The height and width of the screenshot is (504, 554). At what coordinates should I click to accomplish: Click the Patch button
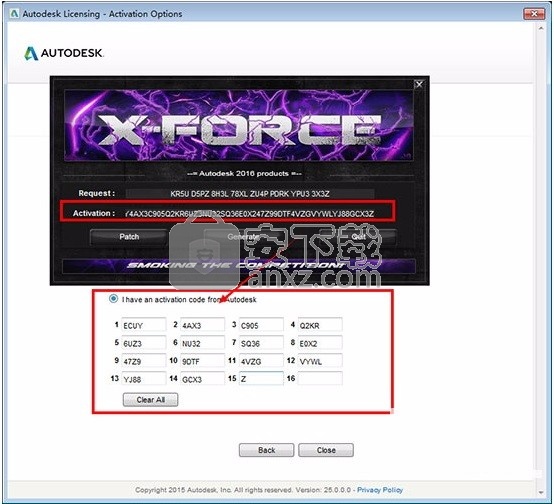[x=129, y=237]
